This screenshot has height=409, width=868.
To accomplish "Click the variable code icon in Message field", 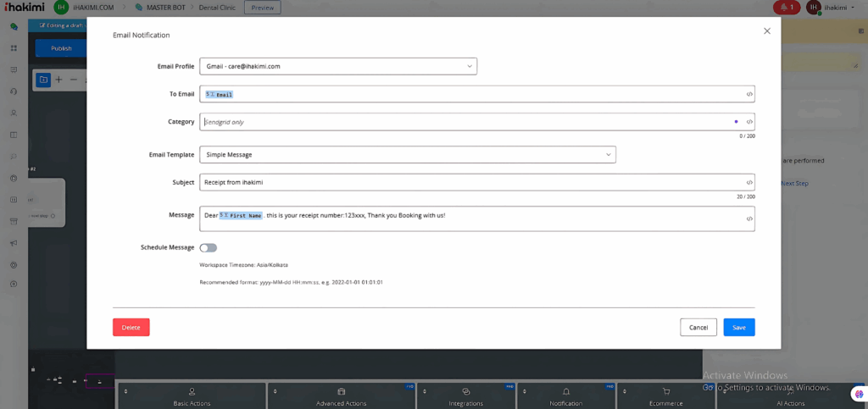I will tap(749, 218).
